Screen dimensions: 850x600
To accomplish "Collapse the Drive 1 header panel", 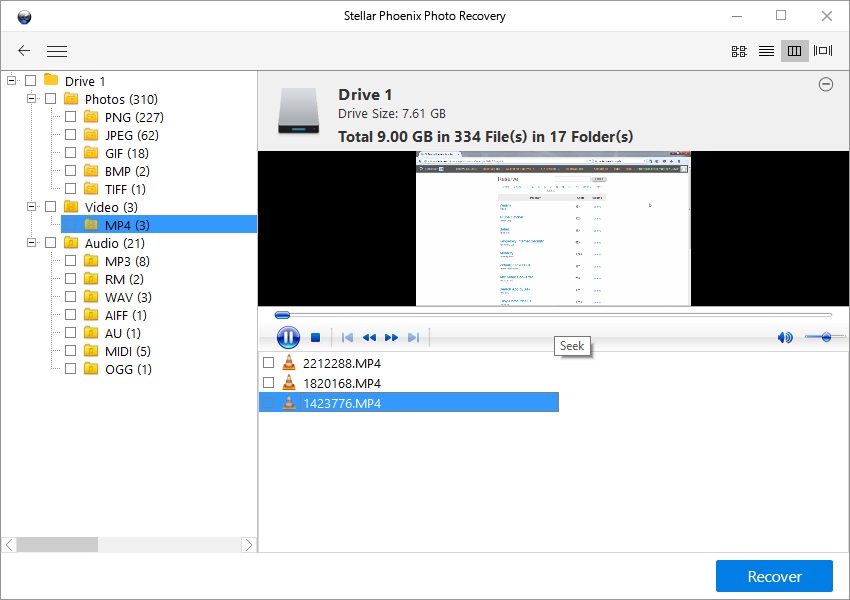I will [x=826, y=85].
